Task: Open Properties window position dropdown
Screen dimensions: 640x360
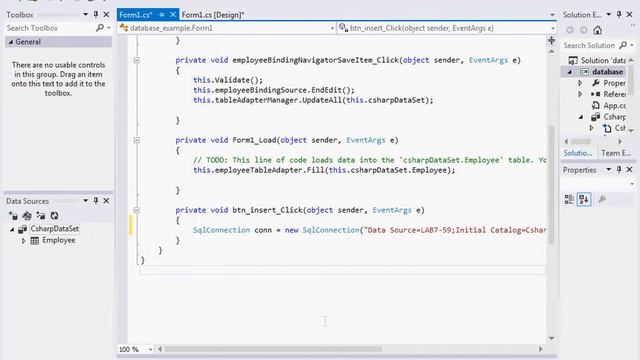Action: click(x=609, y=169)
